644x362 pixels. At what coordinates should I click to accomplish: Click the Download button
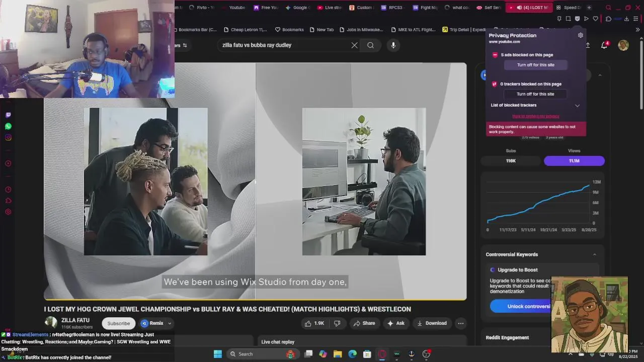[x=432, y=323]
